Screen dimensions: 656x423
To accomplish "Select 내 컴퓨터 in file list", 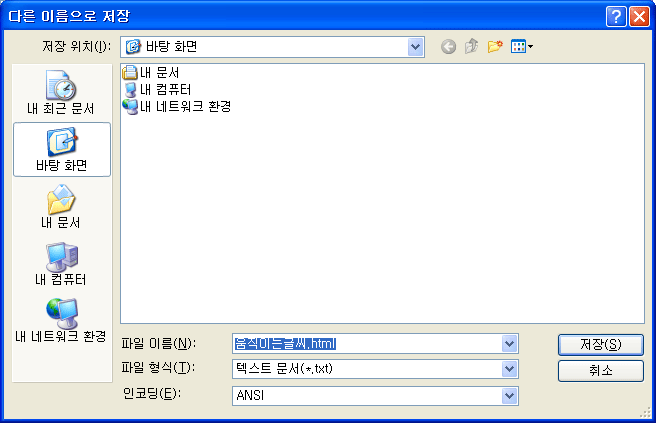I will (x=157, y=90).
